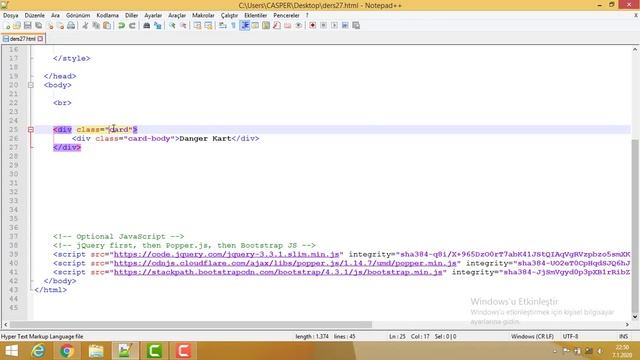Click the <br> tag on line 22
Screen dimensions: 640x360
click(x=62, y=103)
